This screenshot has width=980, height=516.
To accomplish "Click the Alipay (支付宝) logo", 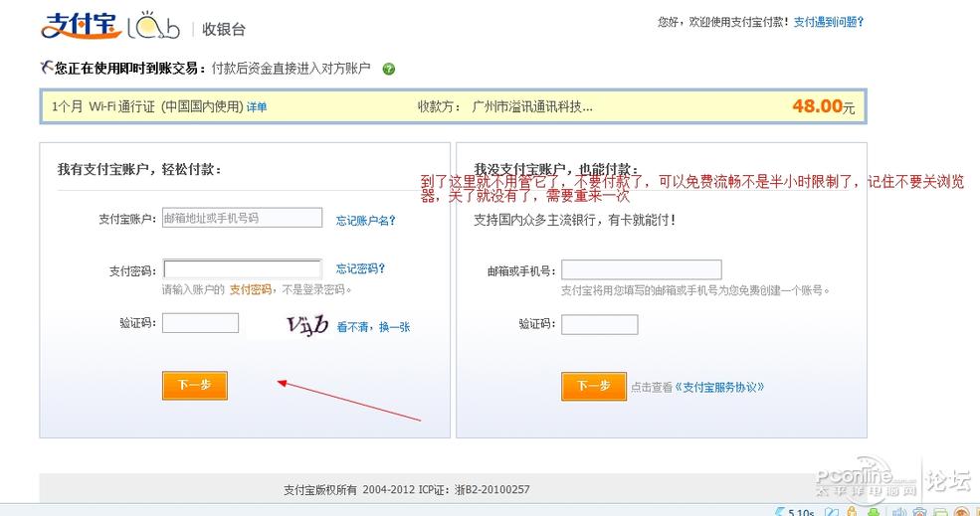I will point(81,25).
